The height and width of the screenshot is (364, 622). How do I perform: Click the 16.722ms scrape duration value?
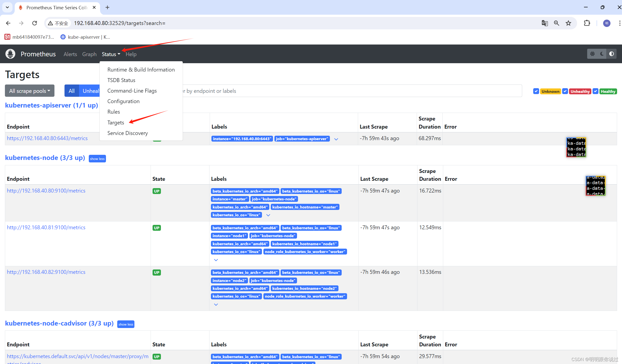tap(430, 191)
